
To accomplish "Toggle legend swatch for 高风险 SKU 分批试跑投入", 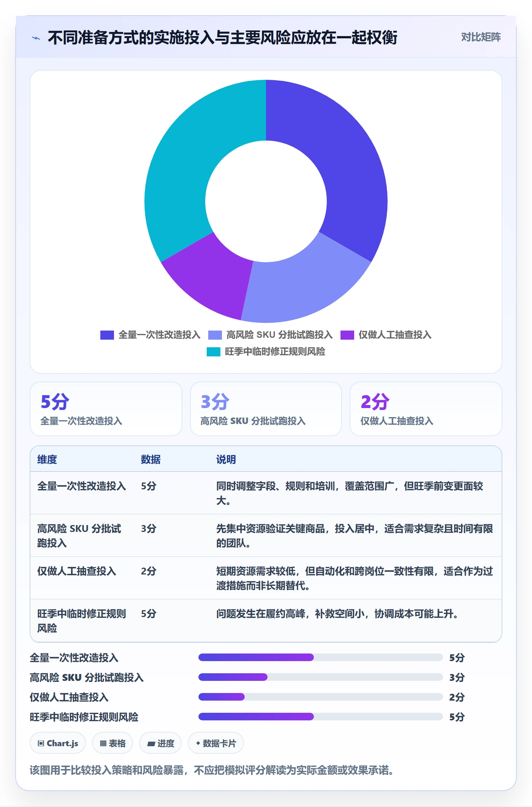I will (x=215, y=335).
